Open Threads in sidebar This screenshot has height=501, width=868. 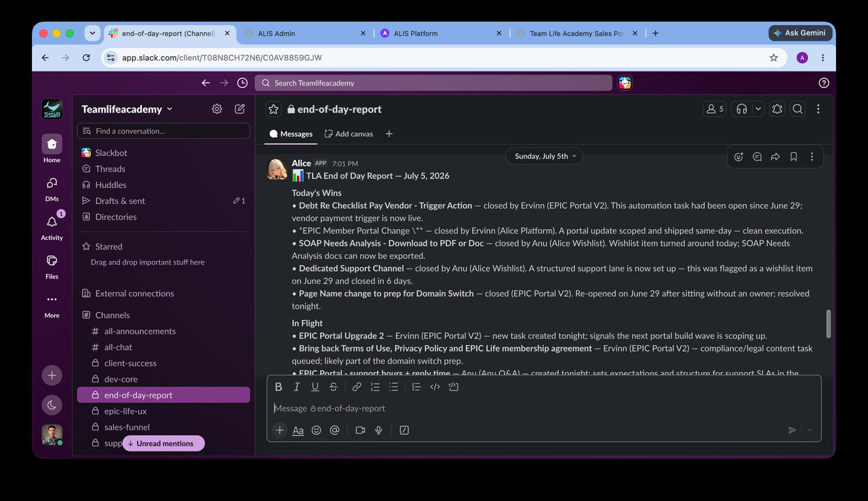[x=163, y=169]
